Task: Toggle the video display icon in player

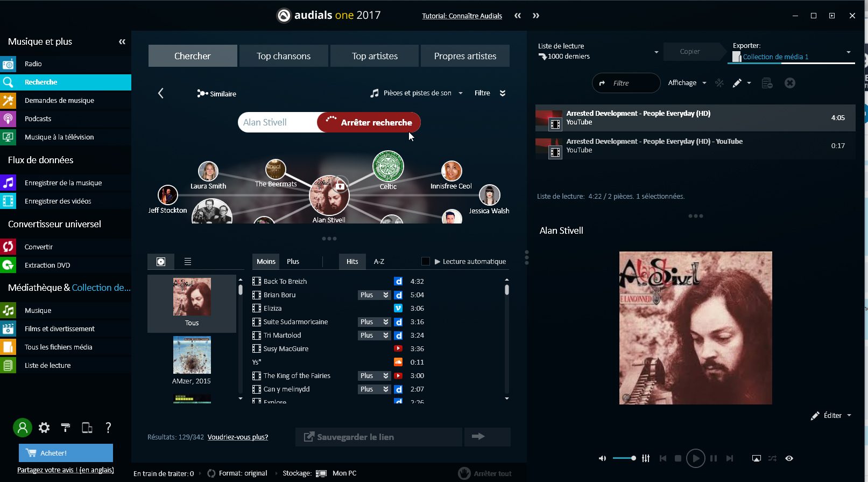Action: click(x=756, y=458)
